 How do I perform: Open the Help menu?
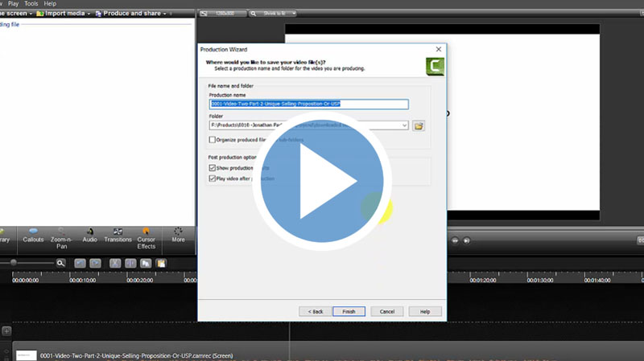point(50,4)
